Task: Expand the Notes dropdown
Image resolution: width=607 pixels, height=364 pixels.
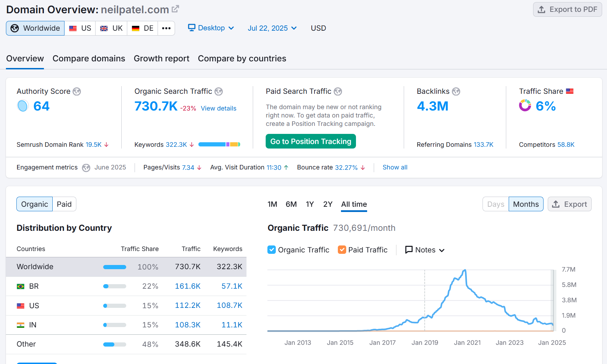Action: tap(425, 250)
